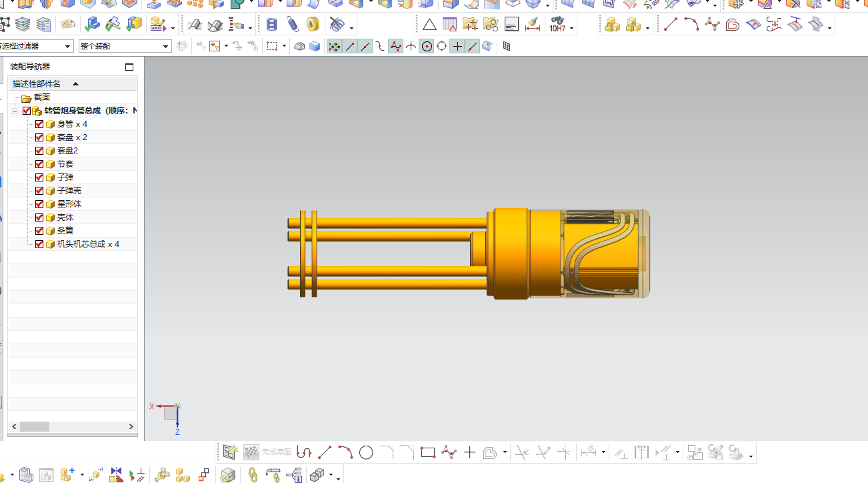
Task: Expand the dropdown after the pointing hand icon
Action: point(251,29)
